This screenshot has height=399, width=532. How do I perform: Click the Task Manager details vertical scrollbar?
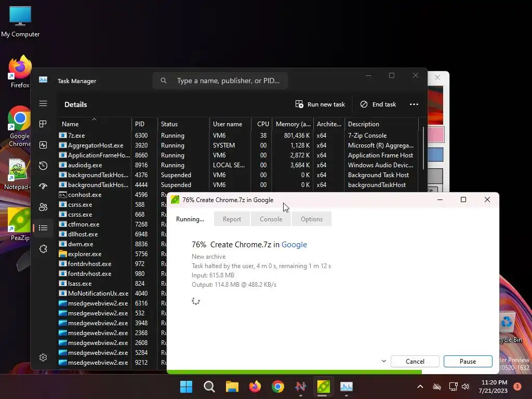point(423,148)
